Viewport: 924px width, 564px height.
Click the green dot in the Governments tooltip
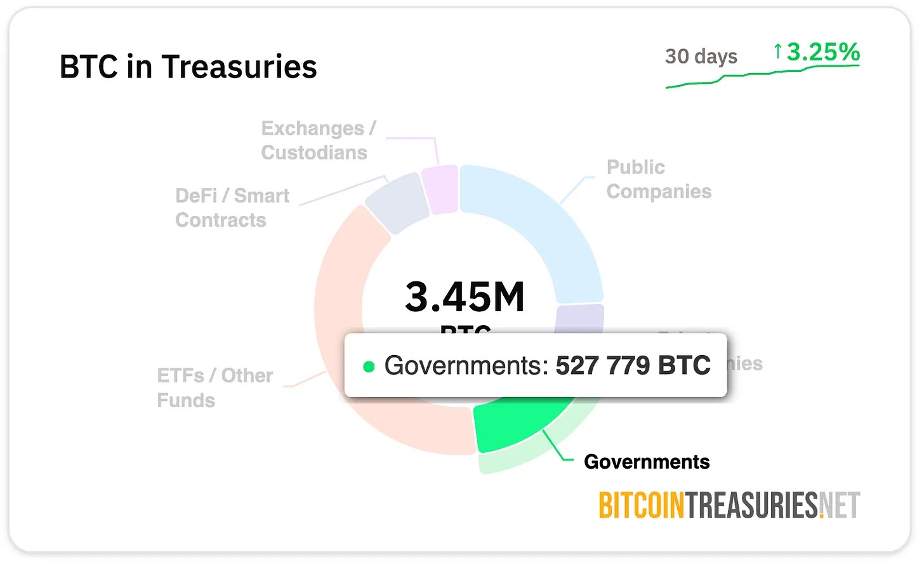(369, 366)
